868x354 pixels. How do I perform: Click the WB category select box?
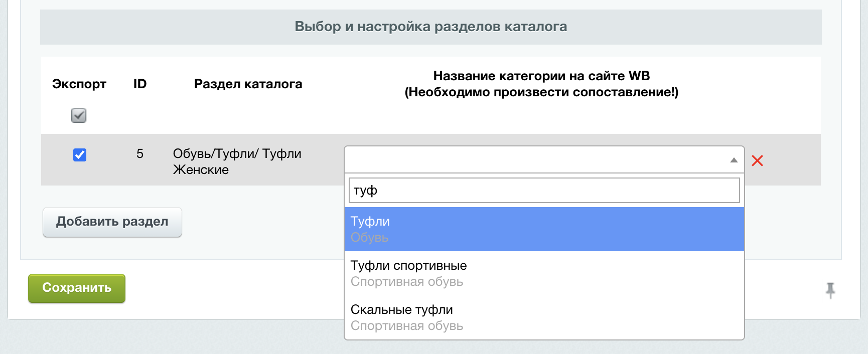pos(537,160)
